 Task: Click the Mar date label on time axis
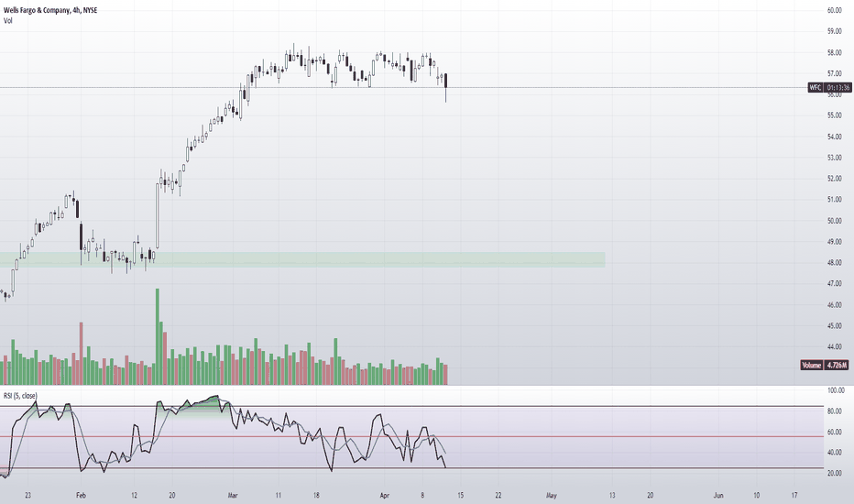pos(233,495)
